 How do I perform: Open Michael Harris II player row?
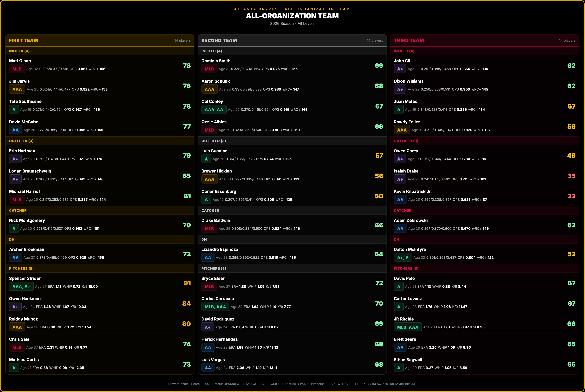click(100, 196)
